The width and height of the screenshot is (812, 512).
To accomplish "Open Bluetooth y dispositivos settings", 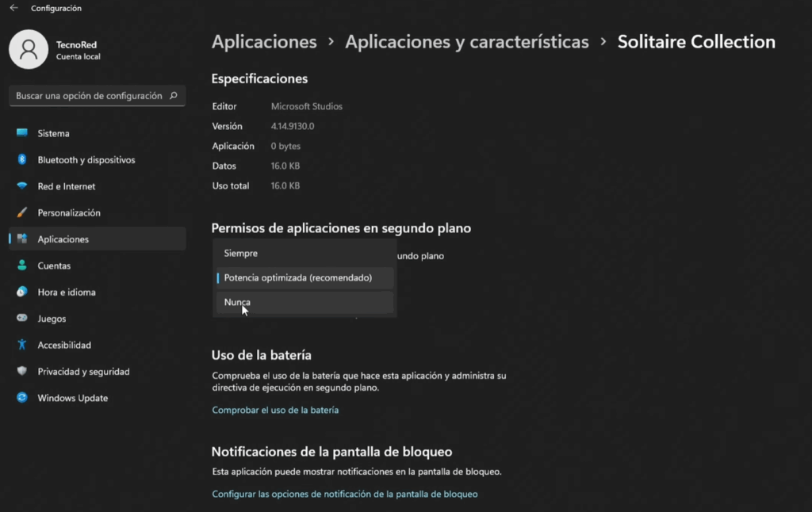I will point(98,159).
